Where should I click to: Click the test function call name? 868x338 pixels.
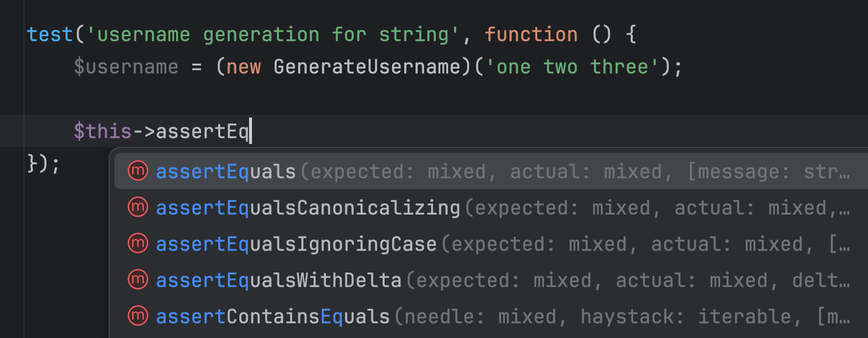click(x=49, y=35)
